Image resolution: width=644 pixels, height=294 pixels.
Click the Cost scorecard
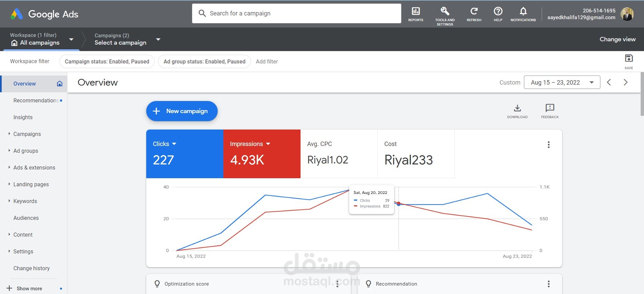[x=416, y=154]
